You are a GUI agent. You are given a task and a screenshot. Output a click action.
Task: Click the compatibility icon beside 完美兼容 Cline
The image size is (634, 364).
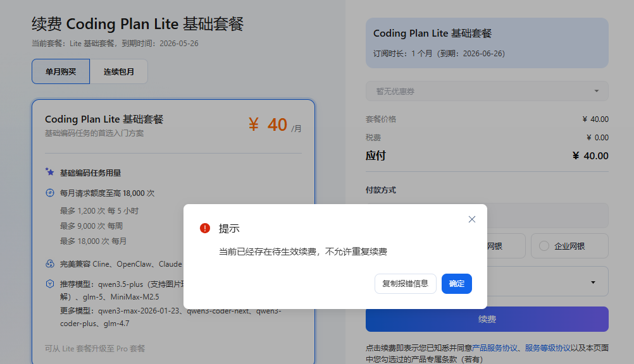50,264
